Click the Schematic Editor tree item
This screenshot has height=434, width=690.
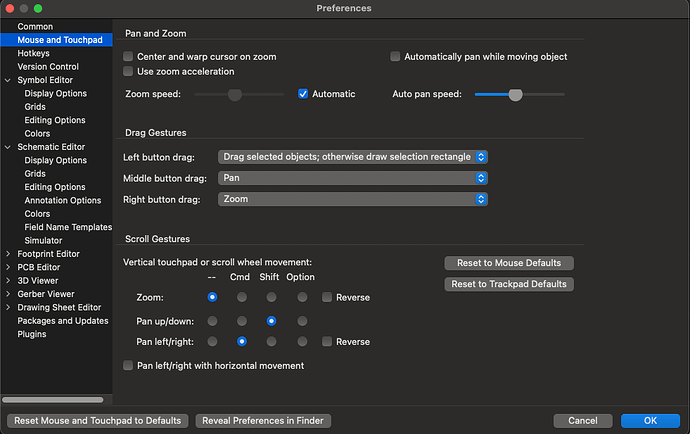point(51,147)
